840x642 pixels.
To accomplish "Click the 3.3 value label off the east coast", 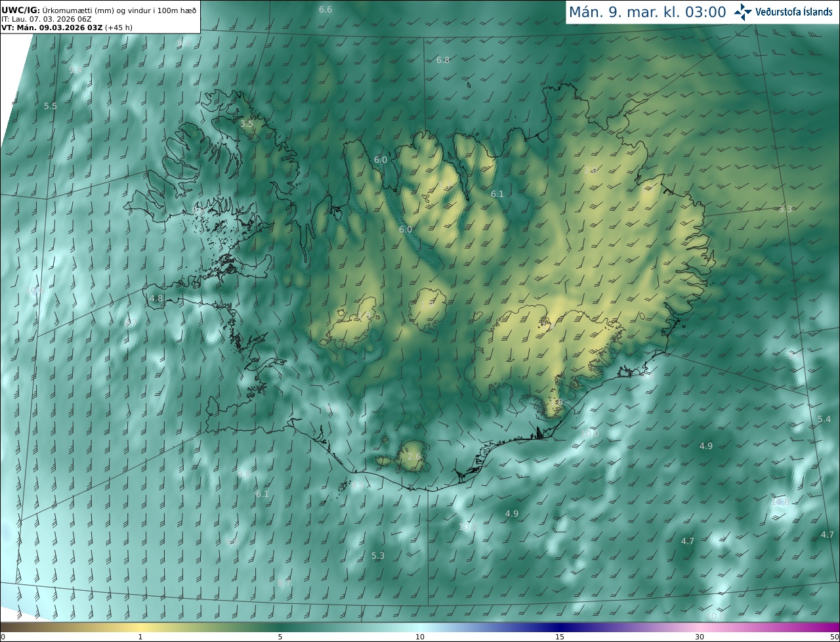I will point(786,209).
